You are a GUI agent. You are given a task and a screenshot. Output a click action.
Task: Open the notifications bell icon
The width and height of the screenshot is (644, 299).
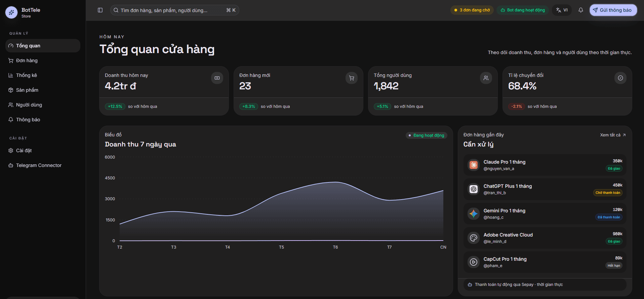coord(580,10)
